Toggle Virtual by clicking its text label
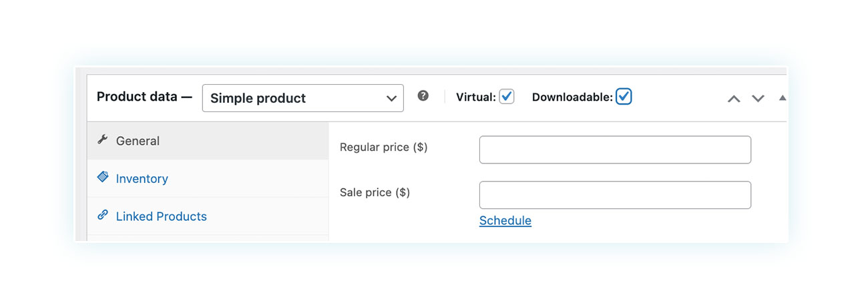 [x=475, y=97]
